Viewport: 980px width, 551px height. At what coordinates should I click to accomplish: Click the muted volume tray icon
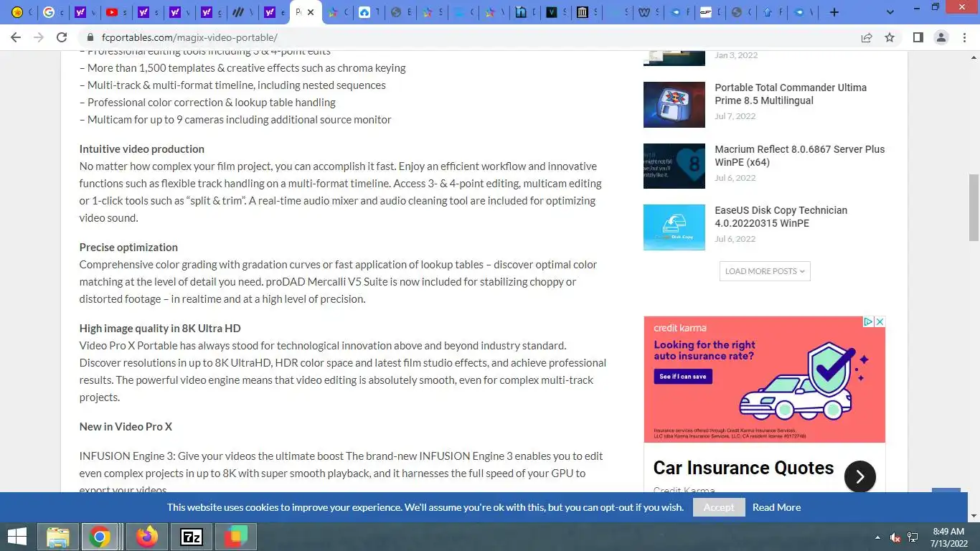click(895, 537)
